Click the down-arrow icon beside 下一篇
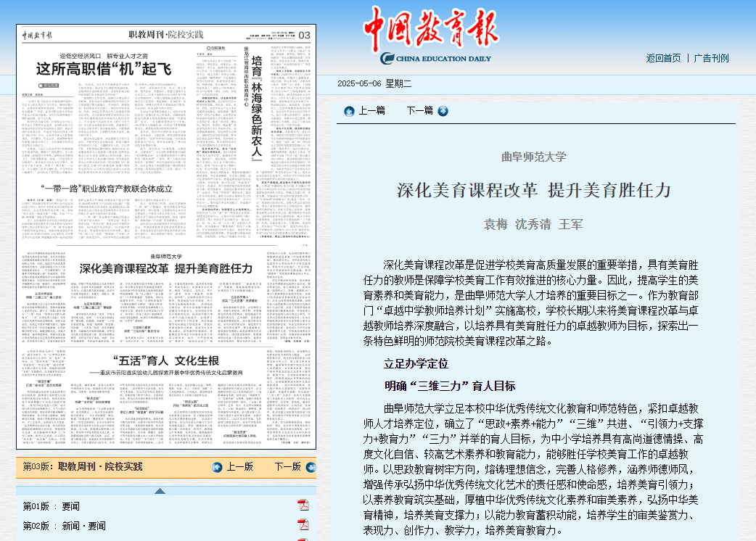The image size is (756, 541). 443,111
